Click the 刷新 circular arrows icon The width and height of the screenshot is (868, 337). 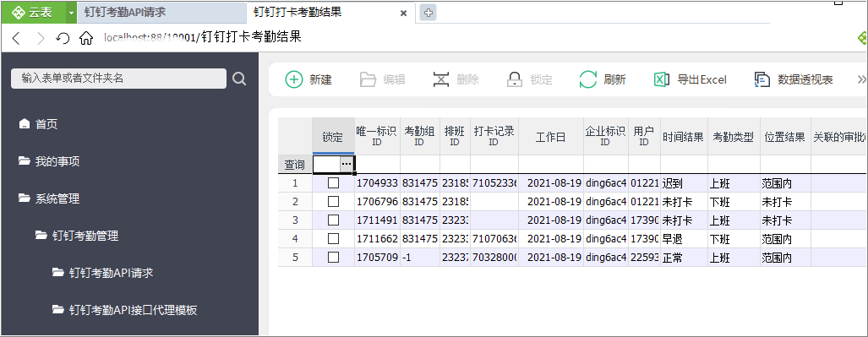click(588, 79)
